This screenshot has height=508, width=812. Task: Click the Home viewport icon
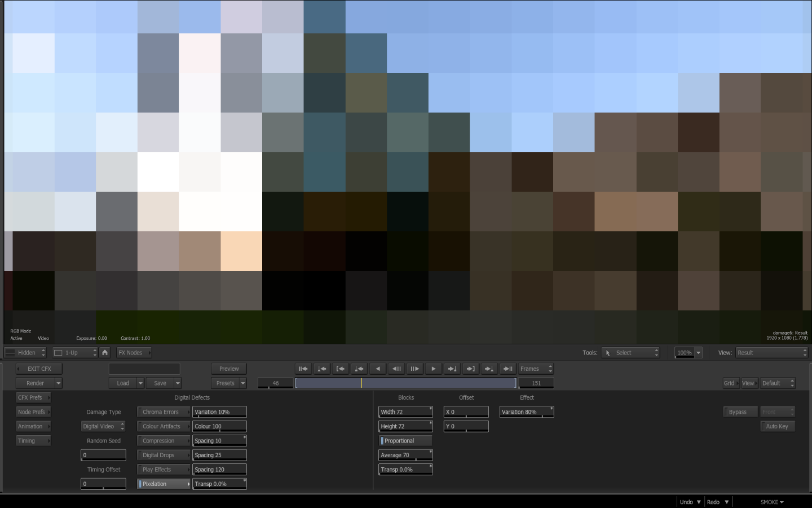click(105, 353)
